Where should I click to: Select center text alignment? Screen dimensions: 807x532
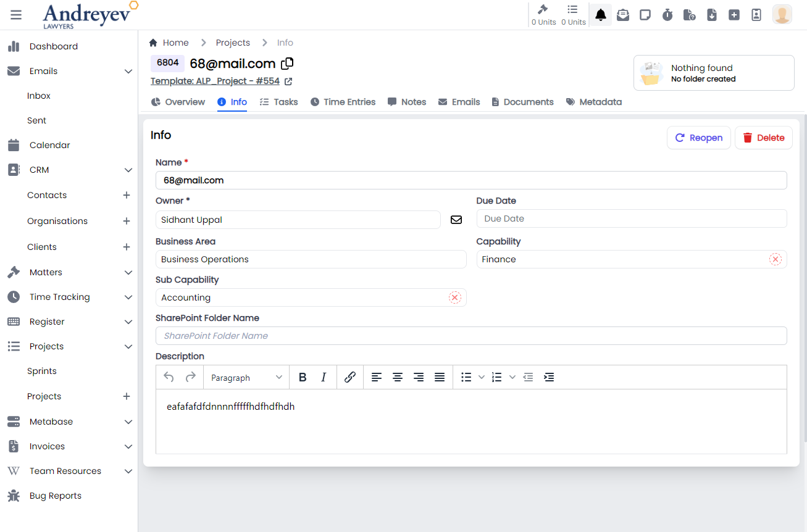398,377
